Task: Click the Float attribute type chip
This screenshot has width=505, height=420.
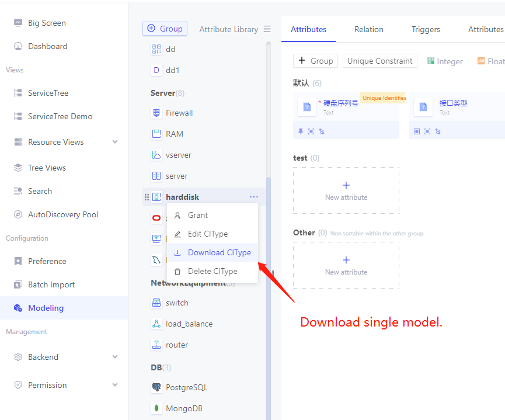Action: click(x=491, y=61)
